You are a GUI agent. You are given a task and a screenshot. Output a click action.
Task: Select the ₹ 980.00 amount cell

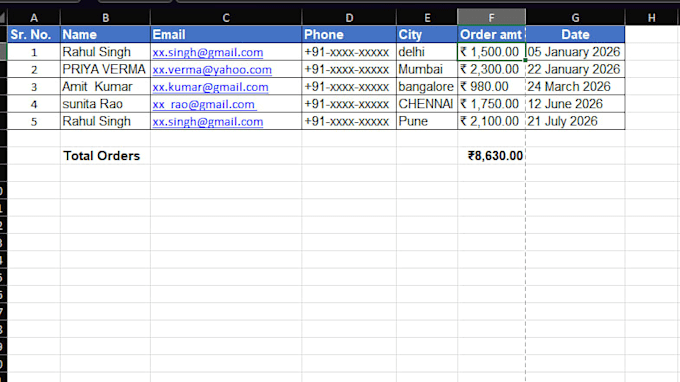point(491,86)
